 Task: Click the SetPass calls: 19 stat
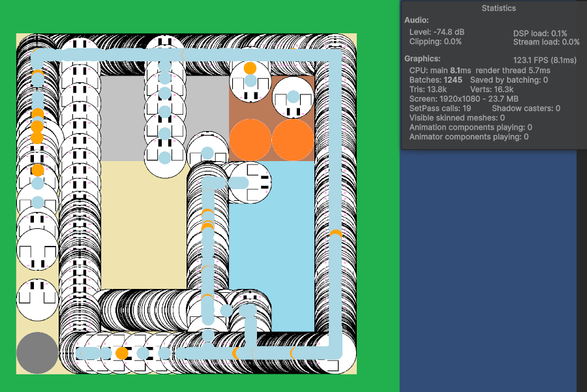pos(440,108)
